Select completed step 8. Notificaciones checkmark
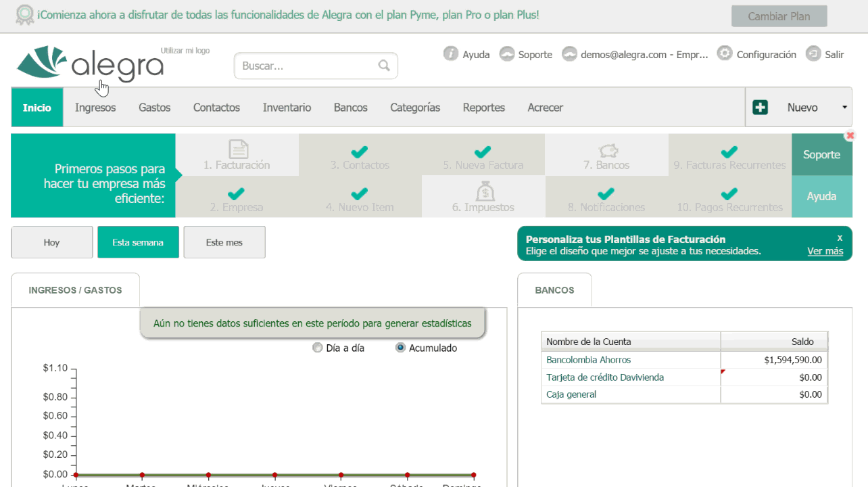Image resolution: width=868 pixels, height=487 pixels. pyautogui.click(x=606, y=193)
